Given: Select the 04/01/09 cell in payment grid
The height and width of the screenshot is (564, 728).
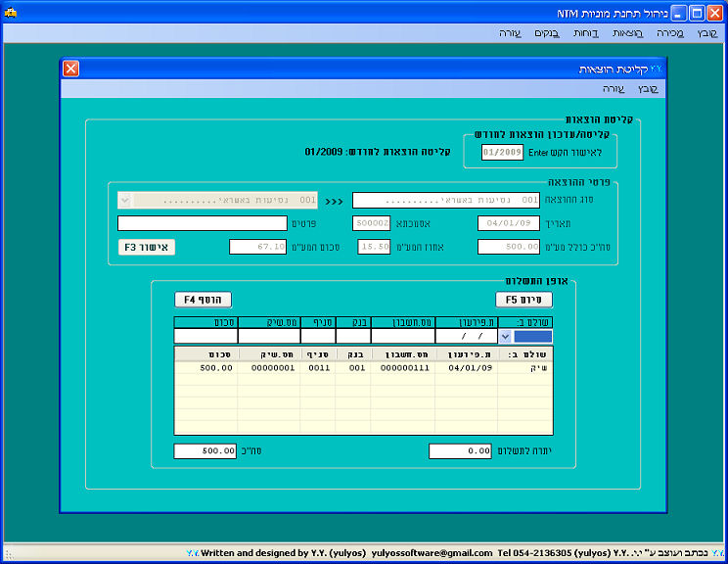Looking at the screenshot, I should click(467, 368).
